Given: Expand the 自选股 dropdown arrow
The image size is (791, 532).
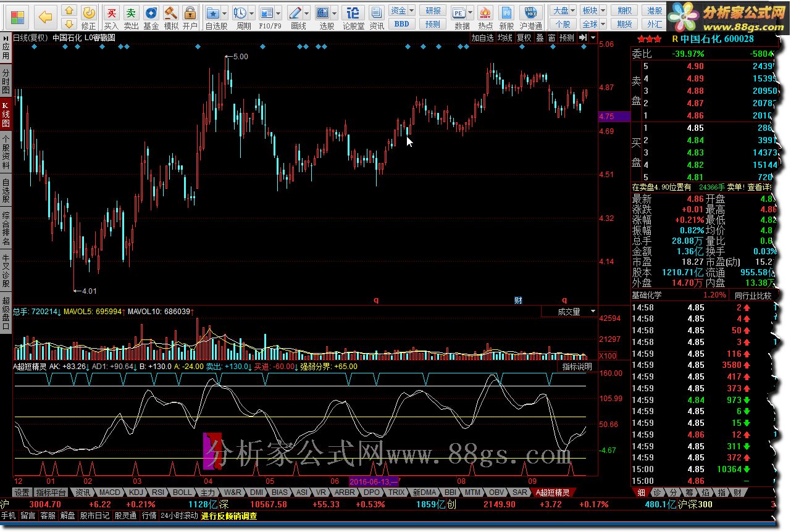Looking at the screenshot, I should (224, 13).
